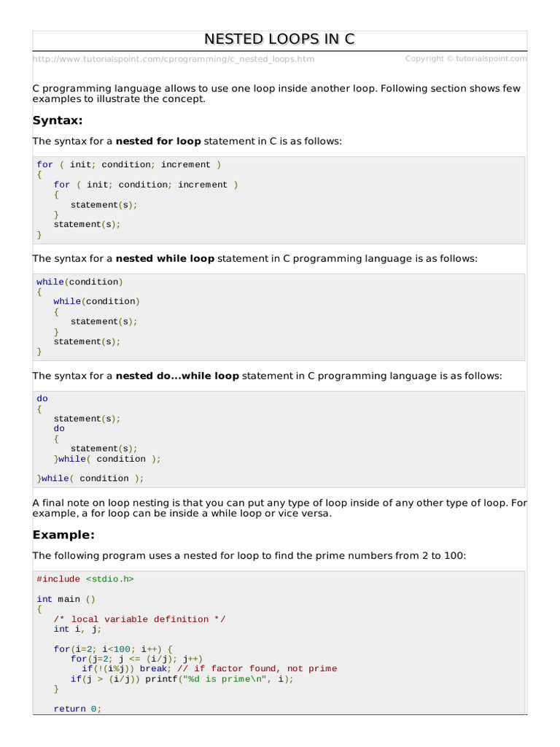
Task: Click the '#include <stdio.h>' code line
Action: 85,579
